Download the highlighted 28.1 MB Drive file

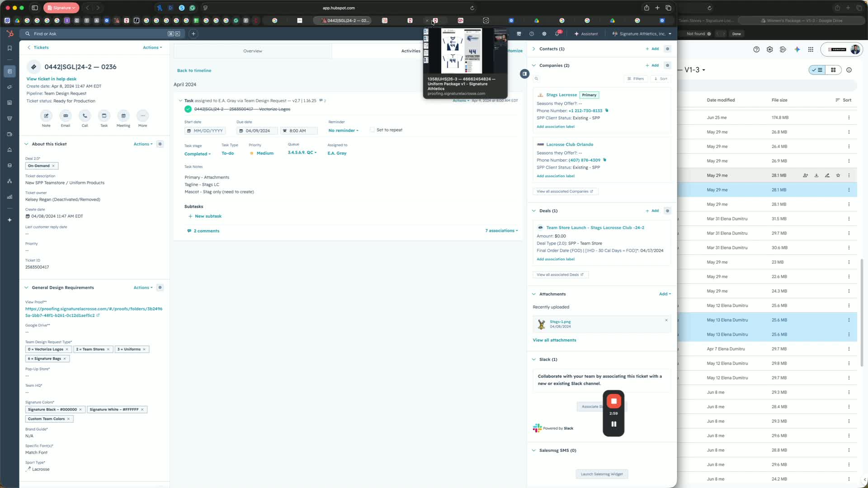(816, 175)
